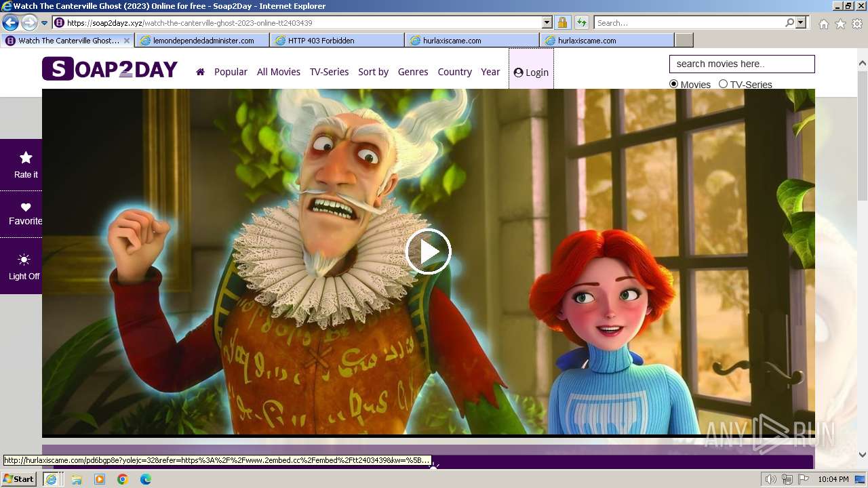Switch to lemondependedadminister.com tab
This screenshot has height=488, width=868.
coord(202,41)
